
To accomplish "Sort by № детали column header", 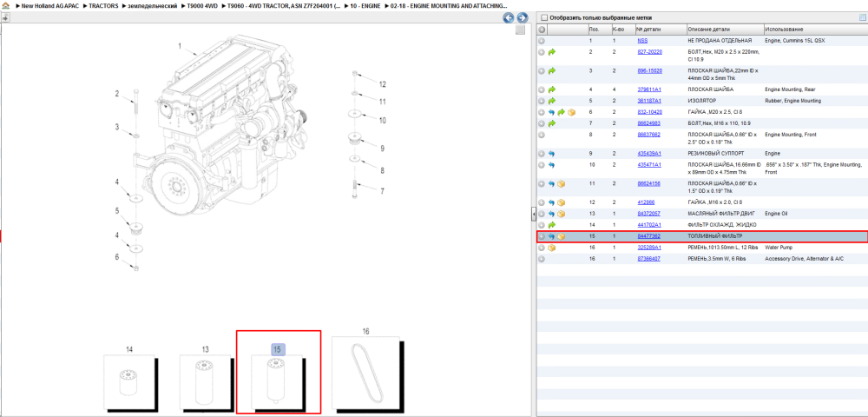I will tap(660, 30).
